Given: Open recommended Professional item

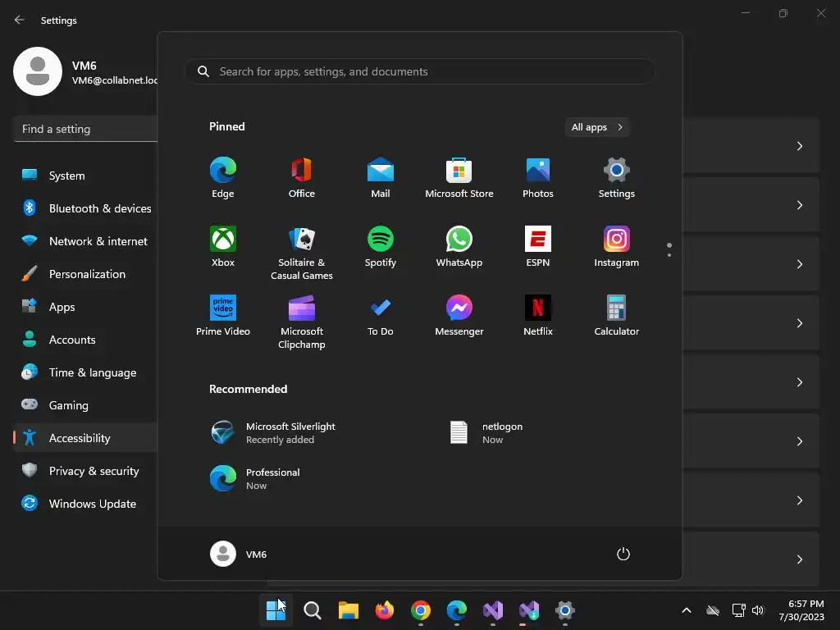Looking at the screenshot, I should (255, 478).
